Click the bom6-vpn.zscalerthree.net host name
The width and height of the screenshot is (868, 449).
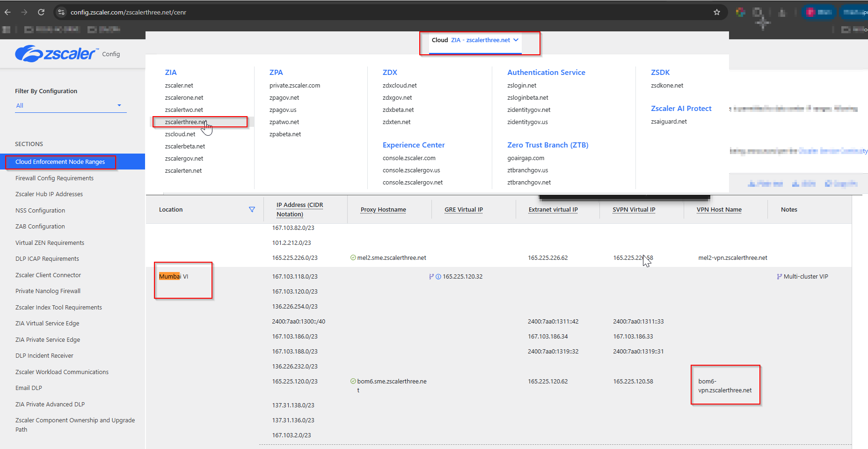725,386
